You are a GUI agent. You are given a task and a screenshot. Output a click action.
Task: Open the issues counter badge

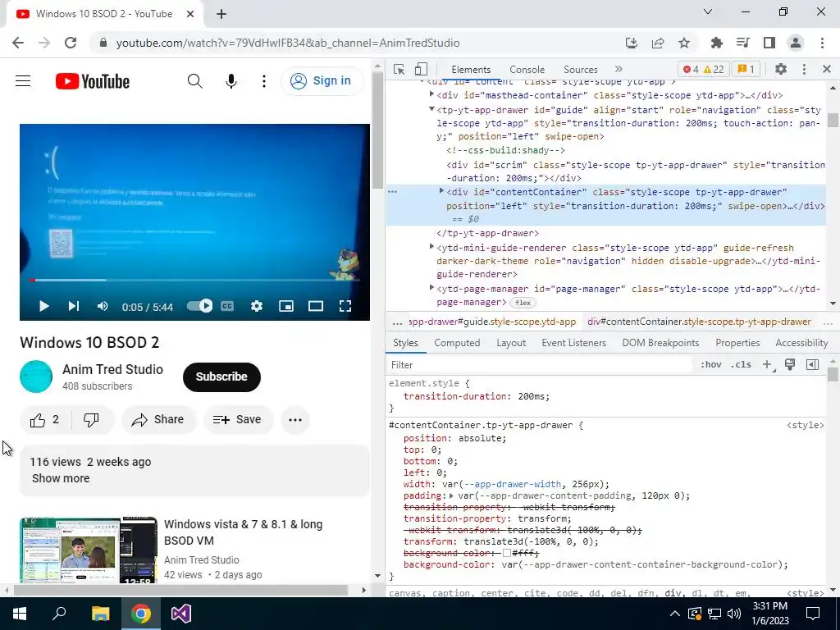(746, 69)
